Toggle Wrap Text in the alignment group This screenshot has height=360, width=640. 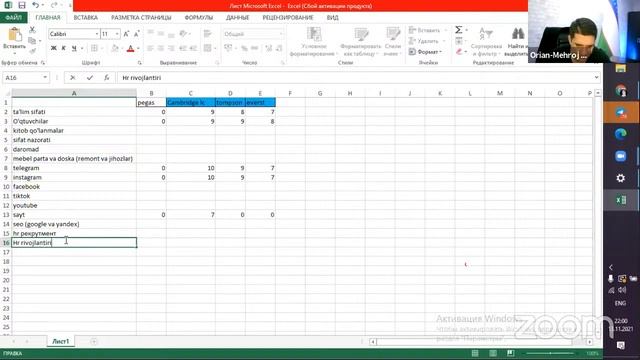tap(207, 34)
